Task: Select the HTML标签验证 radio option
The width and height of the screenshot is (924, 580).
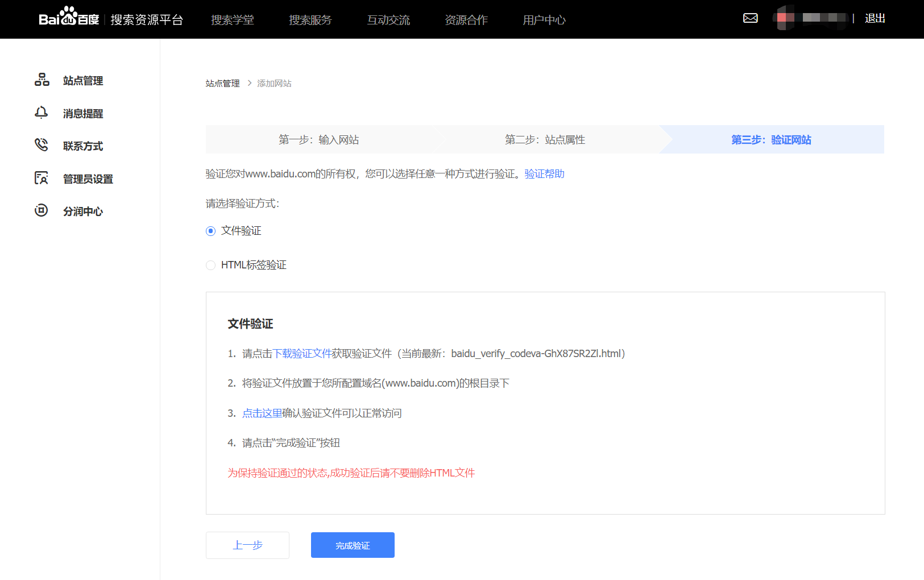Action: click(211, 265)
